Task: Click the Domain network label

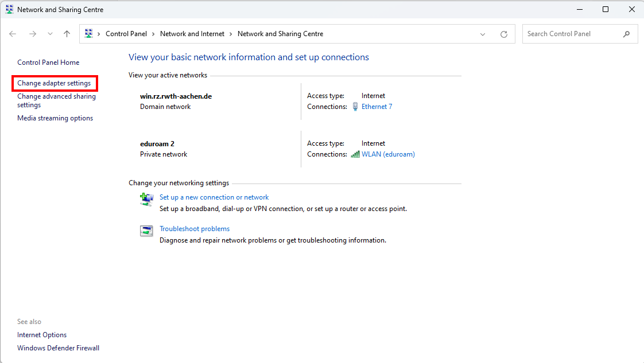Action: coord(165,107)
